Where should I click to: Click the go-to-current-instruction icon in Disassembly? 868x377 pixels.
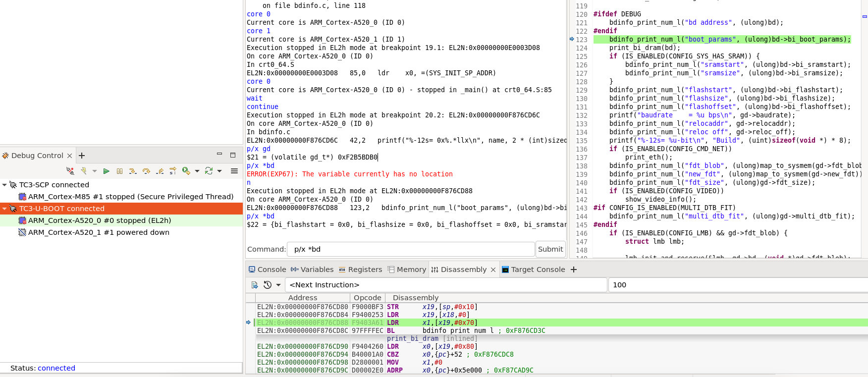click(x=255, y=285)
